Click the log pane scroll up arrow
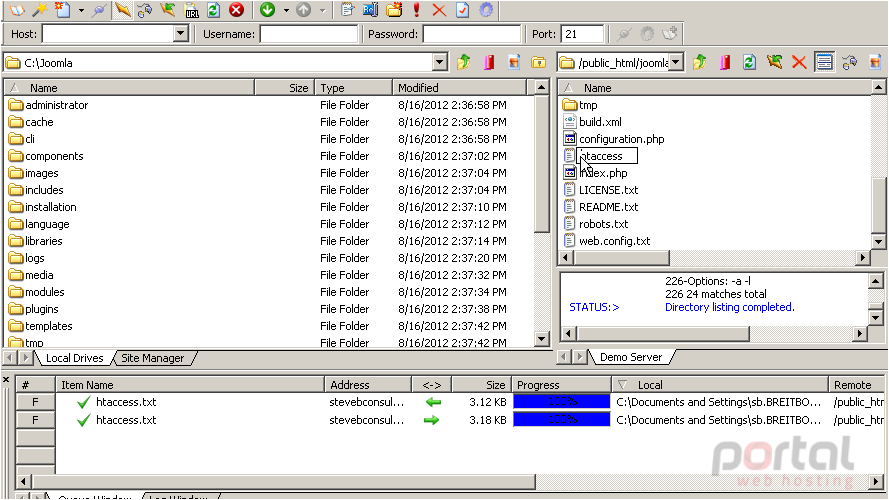 [875, 281]
